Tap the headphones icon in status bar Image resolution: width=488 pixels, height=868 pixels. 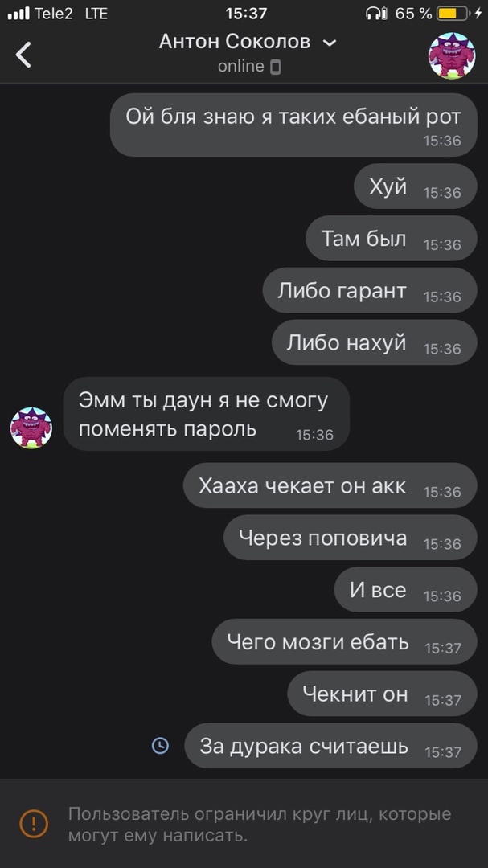click(377, 14)
